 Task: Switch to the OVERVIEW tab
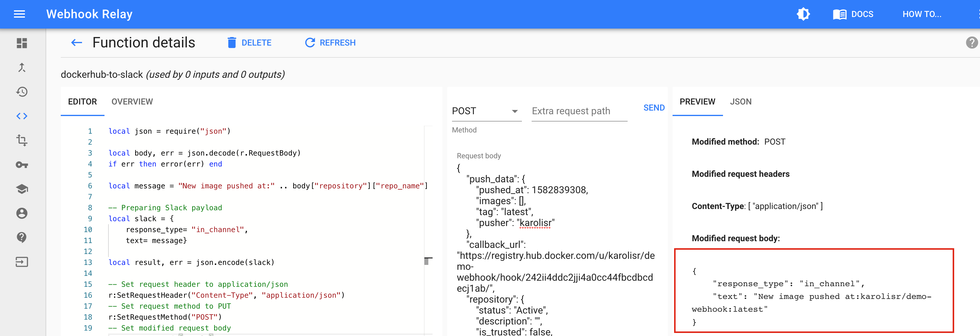coord(132,101)
